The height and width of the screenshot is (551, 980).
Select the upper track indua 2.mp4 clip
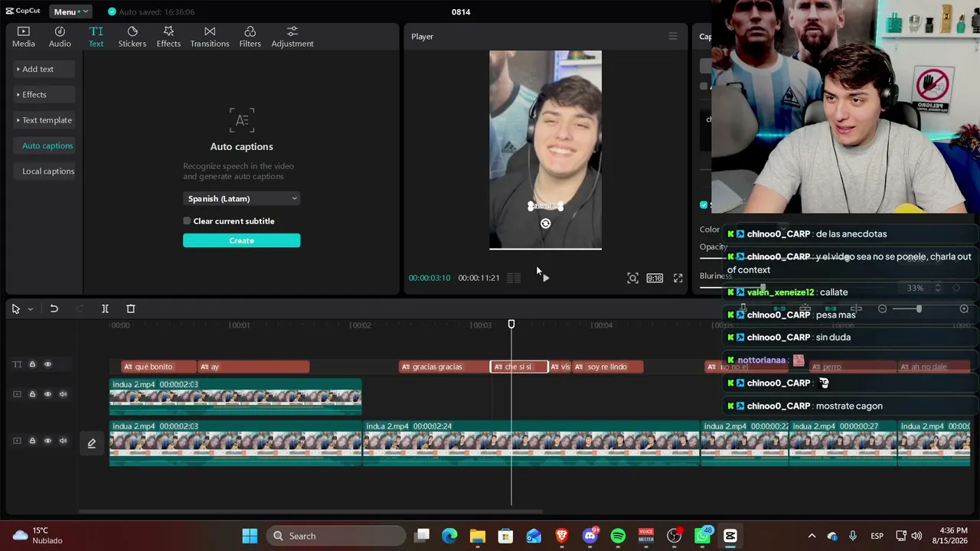tap(235, 396)
